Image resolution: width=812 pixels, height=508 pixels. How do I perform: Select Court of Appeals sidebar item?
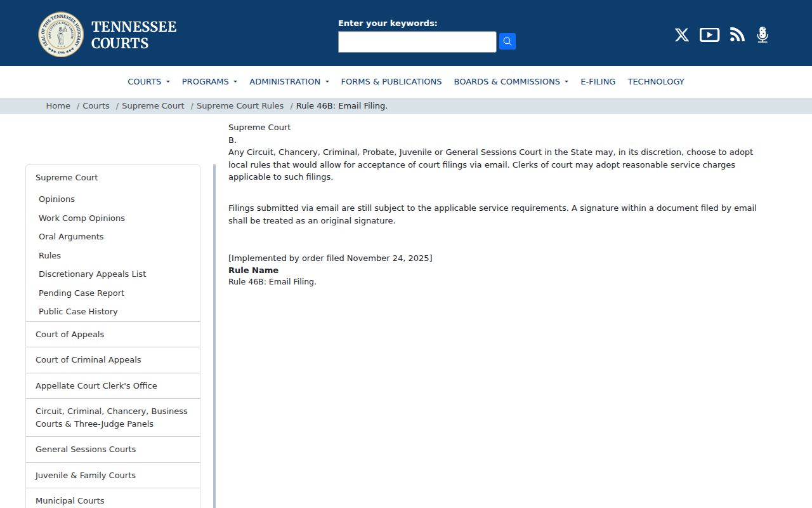pyautogui.click(x=113, y=335)
